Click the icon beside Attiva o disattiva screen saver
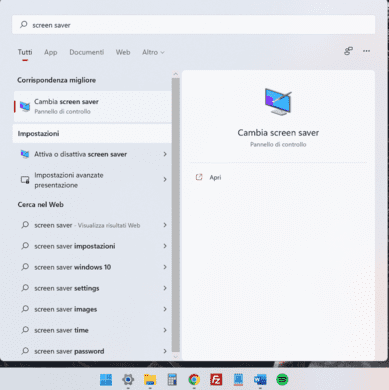389x390 pixels. pyautogui.click(x=25, y=154)
